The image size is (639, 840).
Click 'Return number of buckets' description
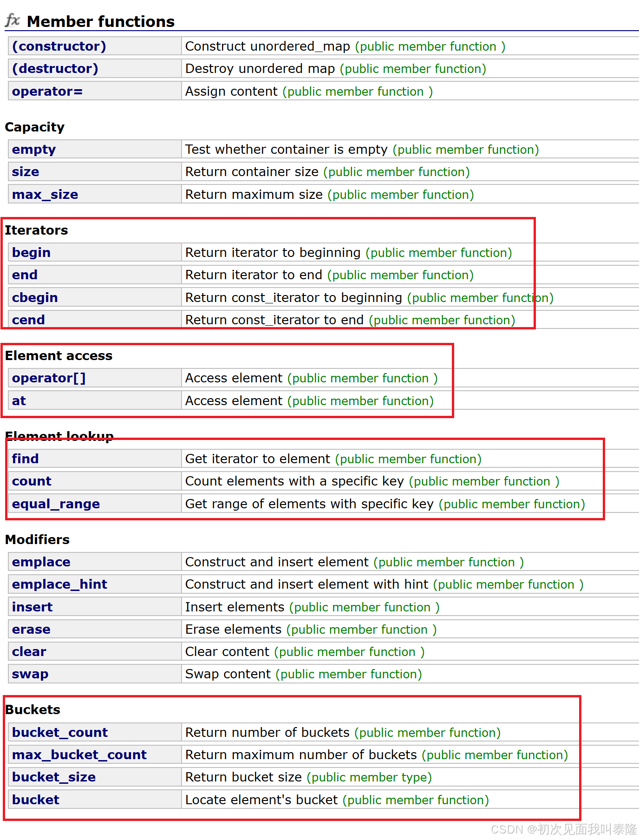point(267,733)
